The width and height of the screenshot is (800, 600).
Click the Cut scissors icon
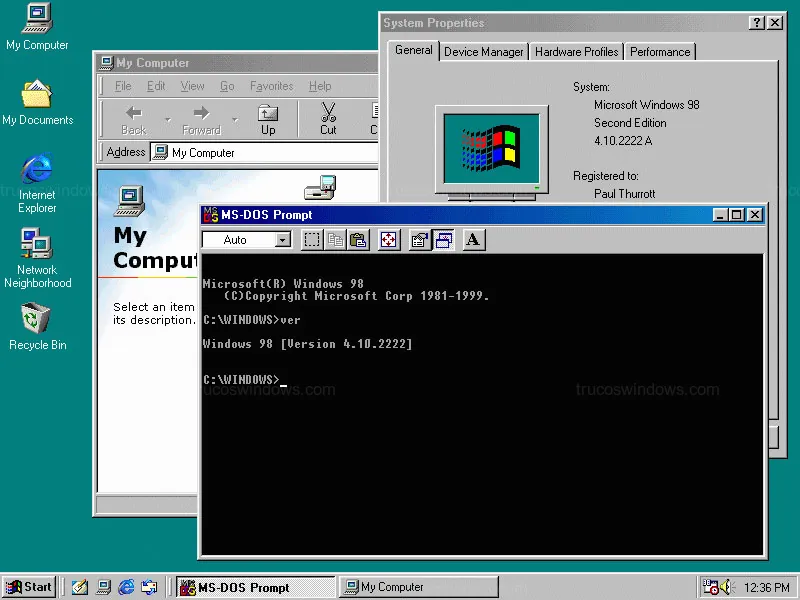[328, 118]
